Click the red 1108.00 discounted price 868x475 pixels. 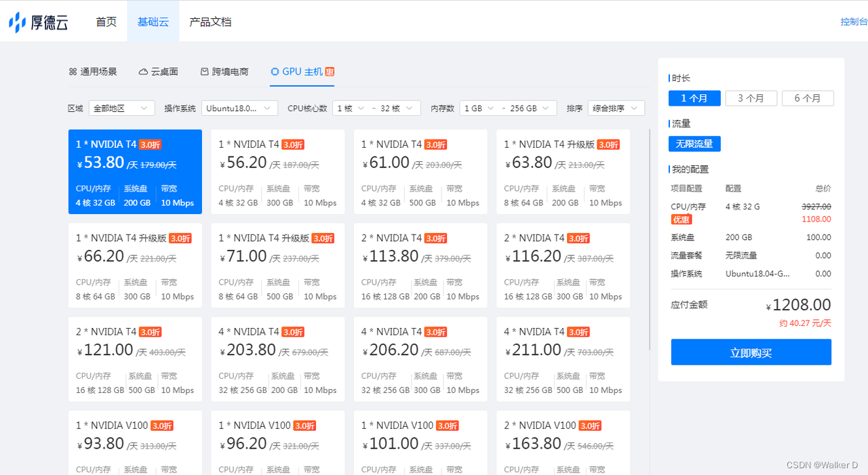[816, 220]
